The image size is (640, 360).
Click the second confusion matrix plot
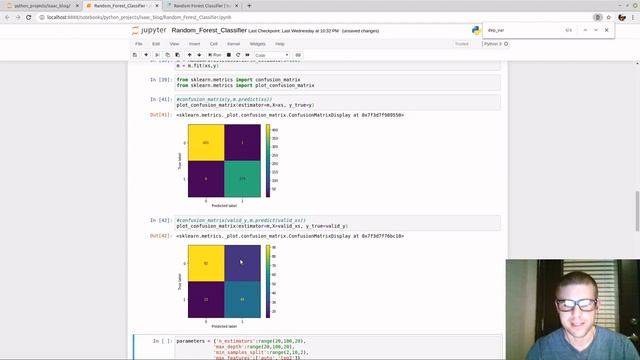(x=224, y=281)
